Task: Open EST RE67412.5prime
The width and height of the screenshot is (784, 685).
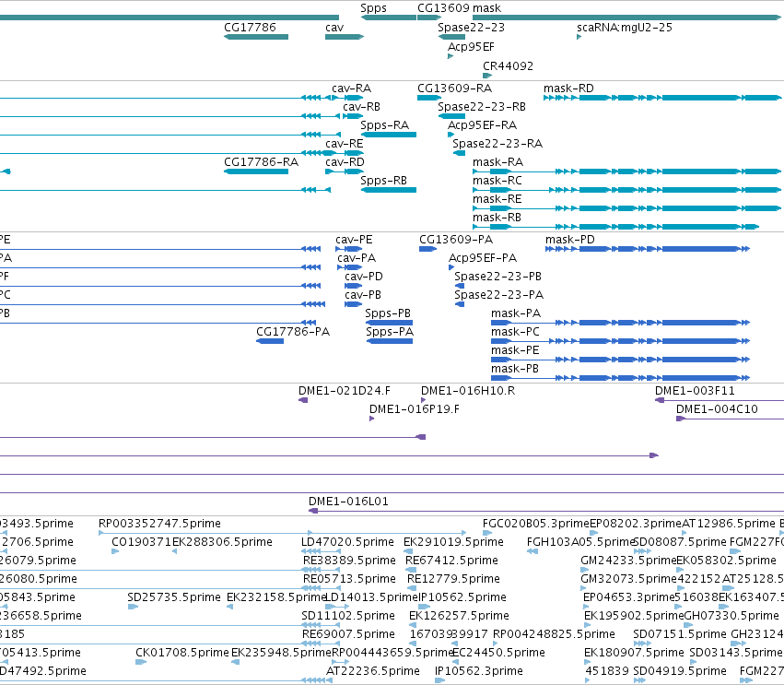Action: (x=451, y=561)
